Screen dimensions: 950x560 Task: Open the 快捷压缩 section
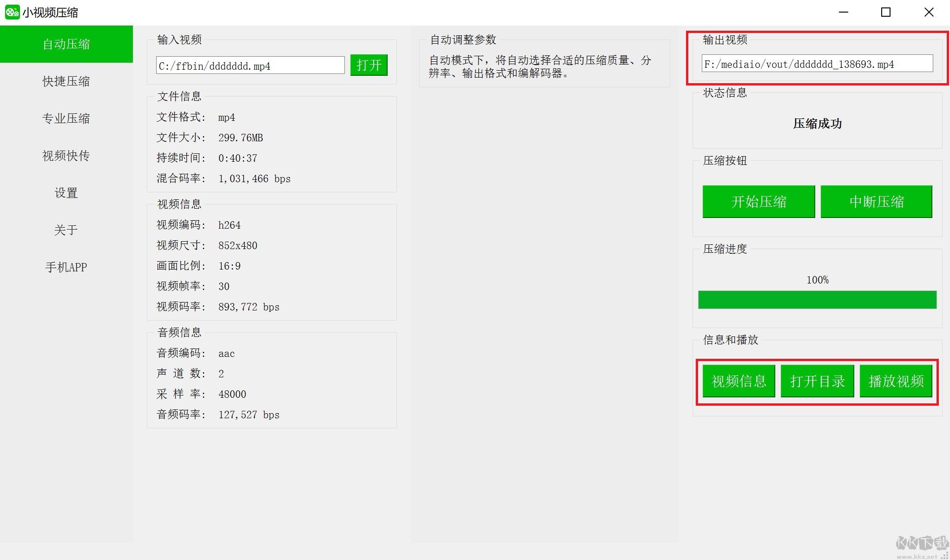[66, 81]
